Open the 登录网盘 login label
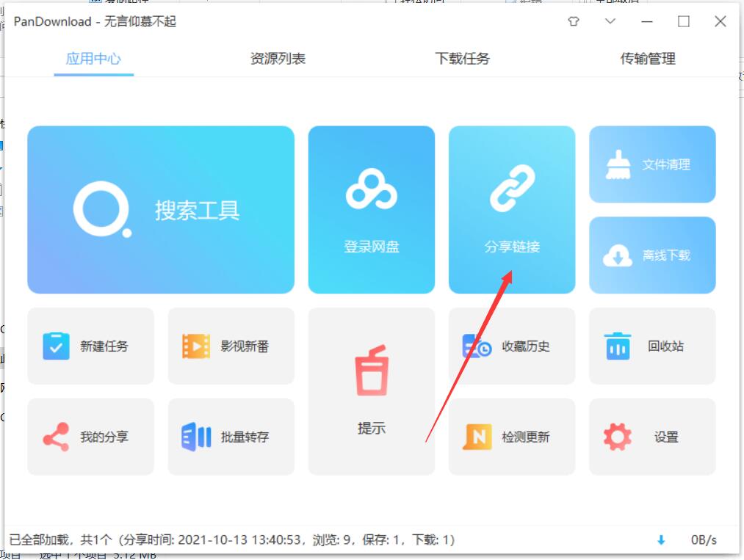Image resolution: width=744 pixels, height=560 pixels. click(372, 247)
